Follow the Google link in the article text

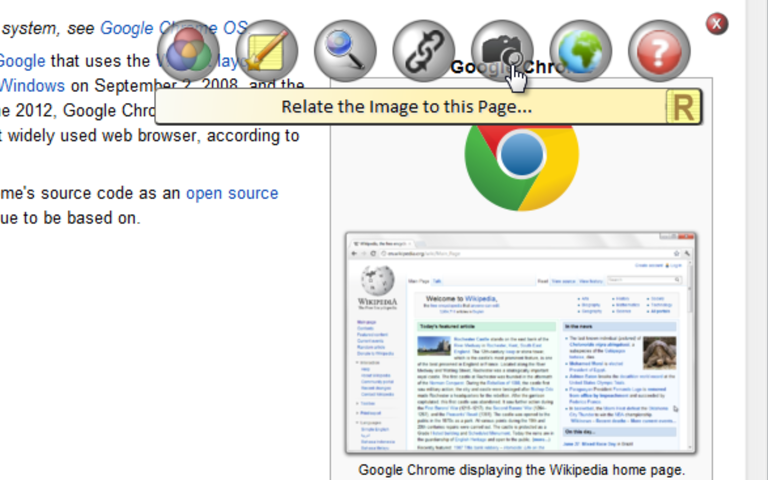(23, 61)
